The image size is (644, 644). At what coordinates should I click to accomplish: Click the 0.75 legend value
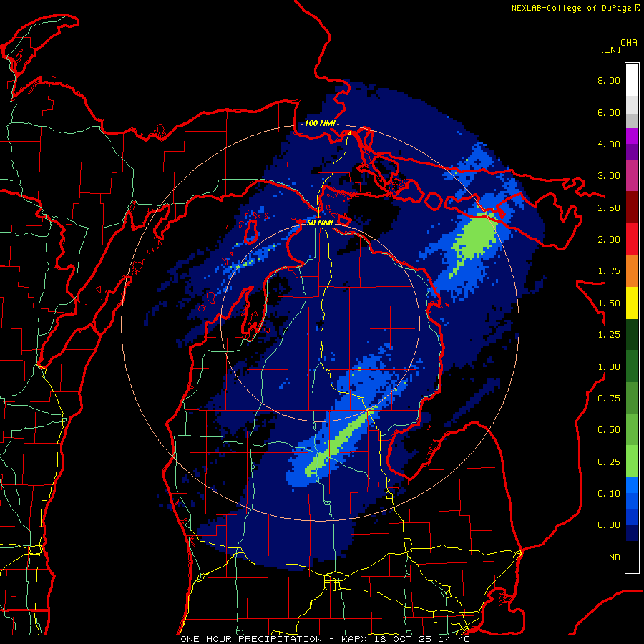tap(609, 399)
